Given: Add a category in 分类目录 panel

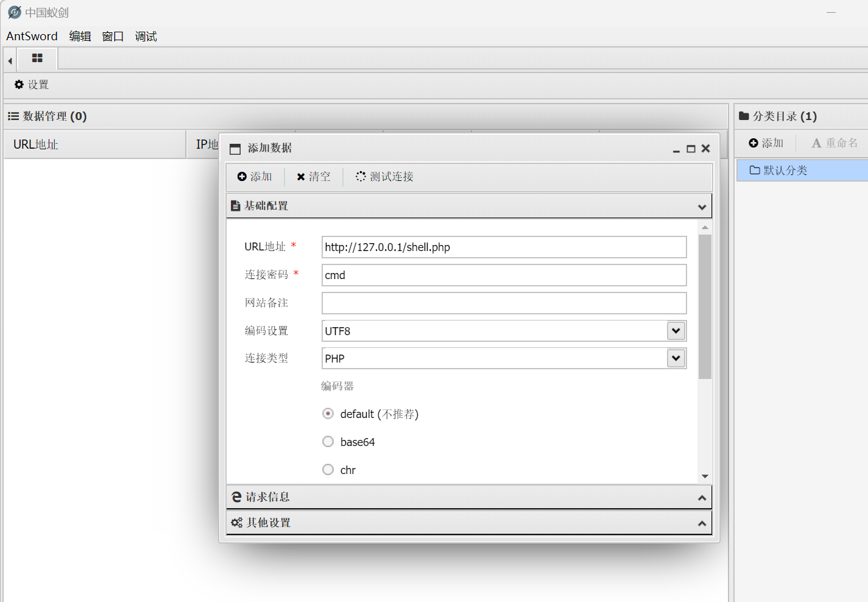Looking at the screenshot, I should tap(766, 143).
